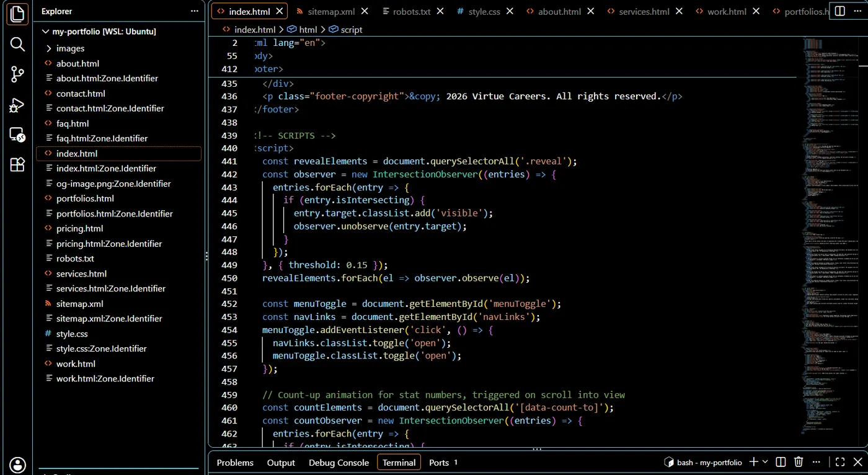This screenshot has height=475, width=868.
Task: Close the bottom panel with X
Action: click(x=858, y=462)
